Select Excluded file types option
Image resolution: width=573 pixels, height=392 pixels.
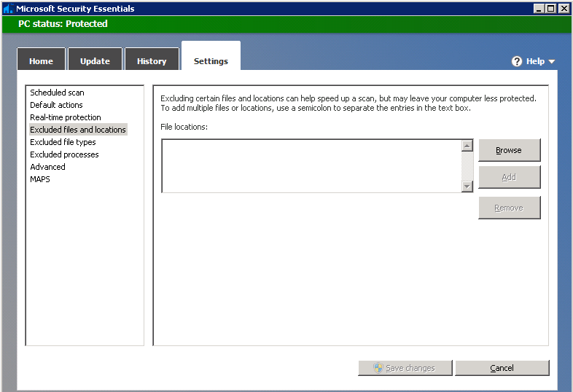(63, 142)
